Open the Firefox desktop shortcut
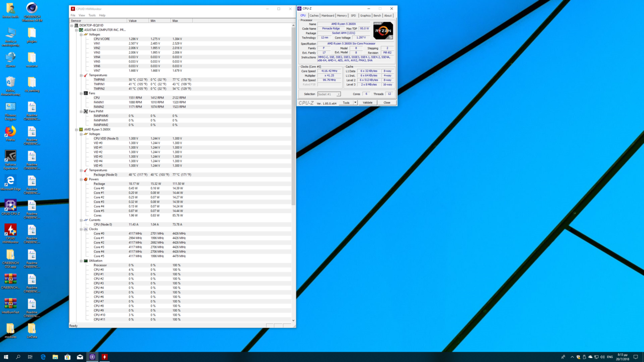The width and height of the screenshot is (644, 362). (x=11, y=134)
